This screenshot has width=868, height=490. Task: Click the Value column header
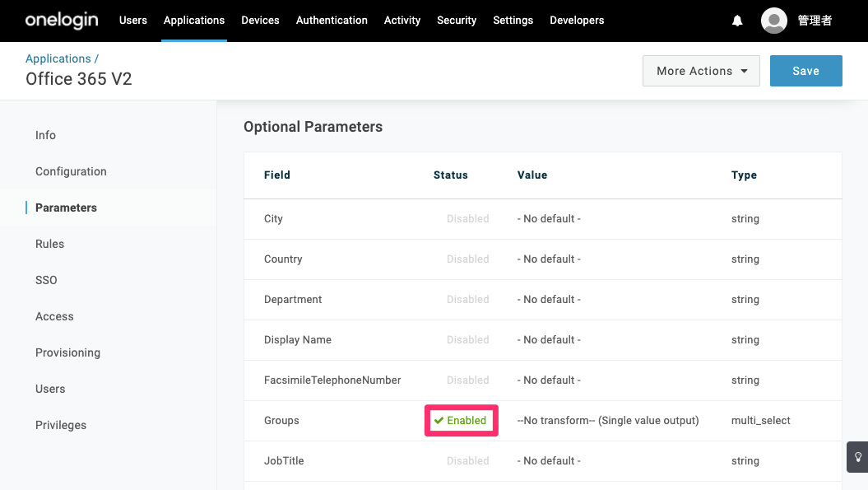click(x=532, y=175)
